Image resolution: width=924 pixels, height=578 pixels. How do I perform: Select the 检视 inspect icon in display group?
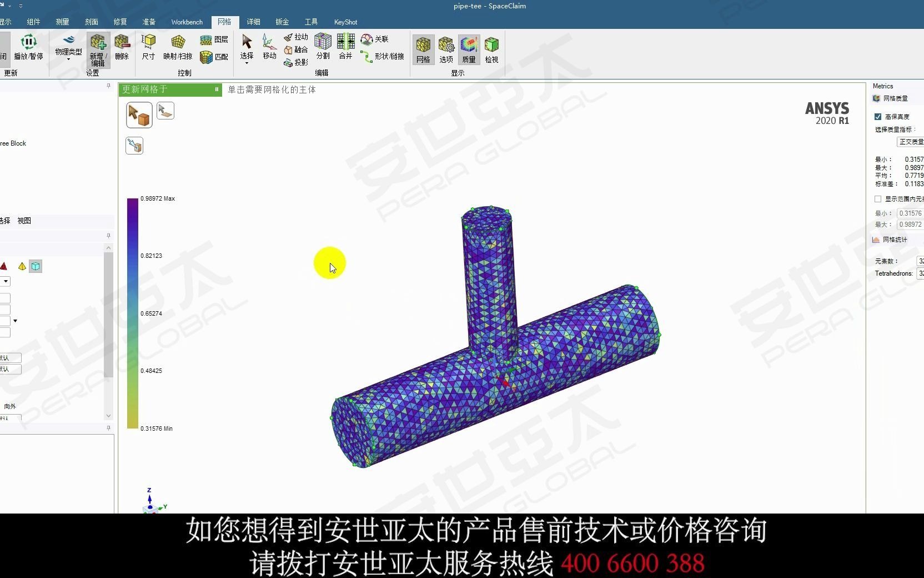click(x=491, y=49)
